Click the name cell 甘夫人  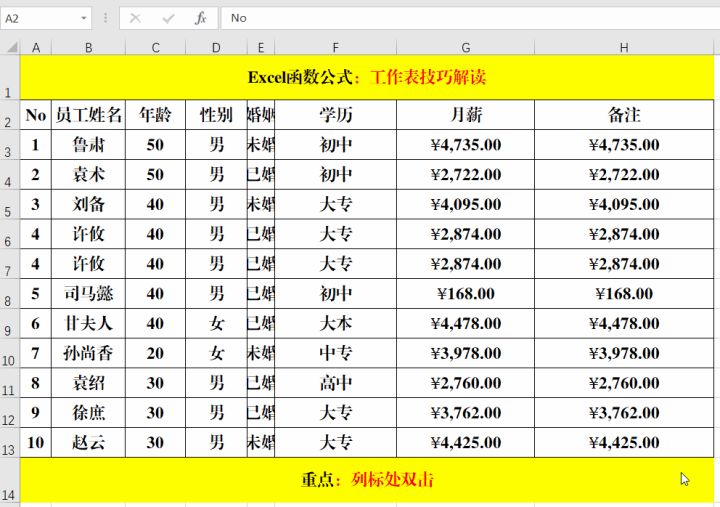point(89,324)
